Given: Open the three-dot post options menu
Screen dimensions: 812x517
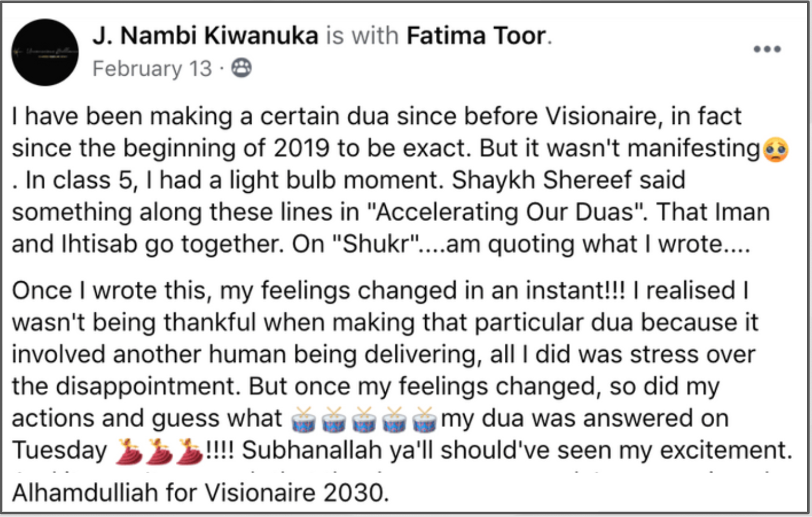Looking at the screenshot, I should pos(767,49).
